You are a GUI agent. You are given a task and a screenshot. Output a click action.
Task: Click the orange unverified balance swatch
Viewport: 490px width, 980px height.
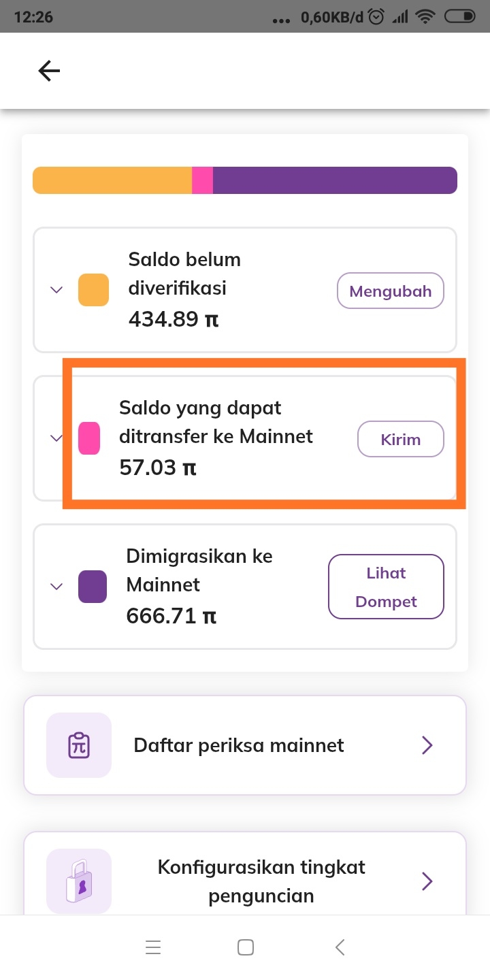coord(94,290)
